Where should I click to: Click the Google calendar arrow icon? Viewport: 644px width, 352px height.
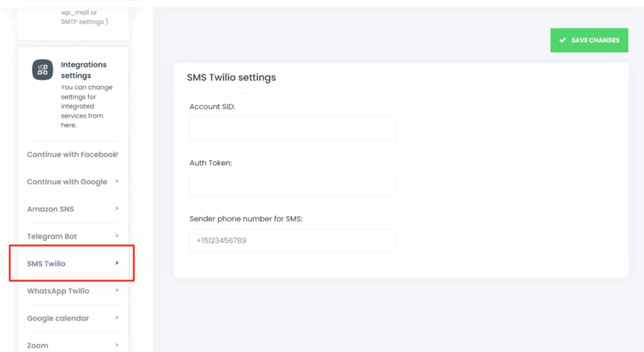(x=117, y=318)
